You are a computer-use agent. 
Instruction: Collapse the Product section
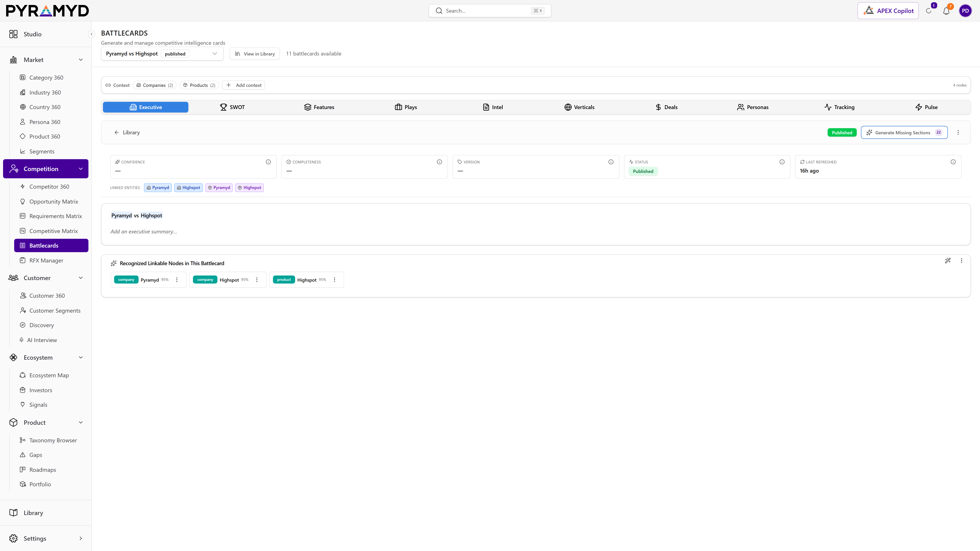(81, 423)
